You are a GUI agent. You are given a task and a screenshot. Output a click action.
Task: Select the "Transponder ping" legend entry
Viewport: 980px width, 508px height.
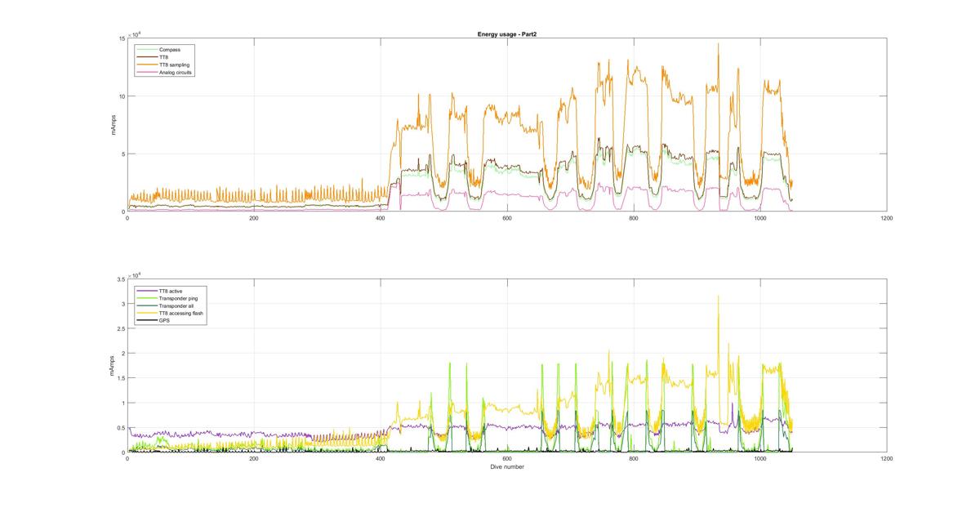coord(178,298)
